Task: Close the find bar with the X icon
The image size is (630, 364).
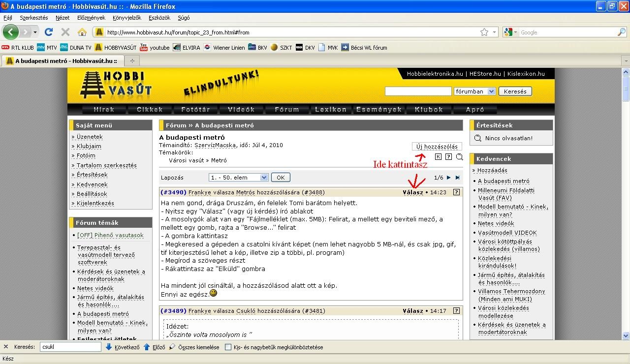Action: 6,347
